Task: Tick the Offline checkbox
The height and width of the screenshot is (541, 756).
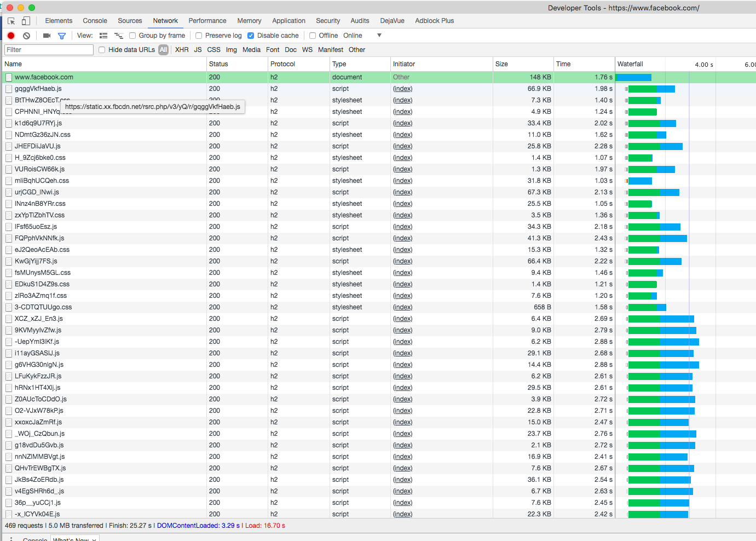Action: click(313, 36)
